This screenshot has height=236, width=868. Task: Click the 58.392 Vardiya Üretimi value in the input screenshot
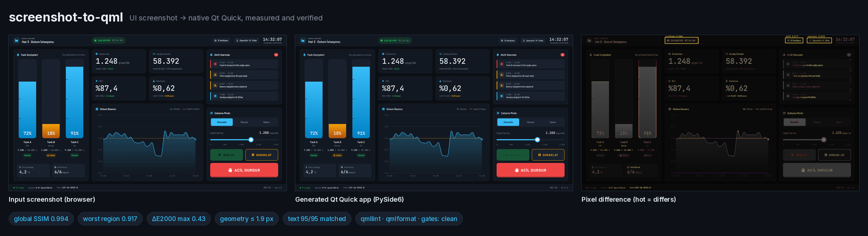(166, 61)
